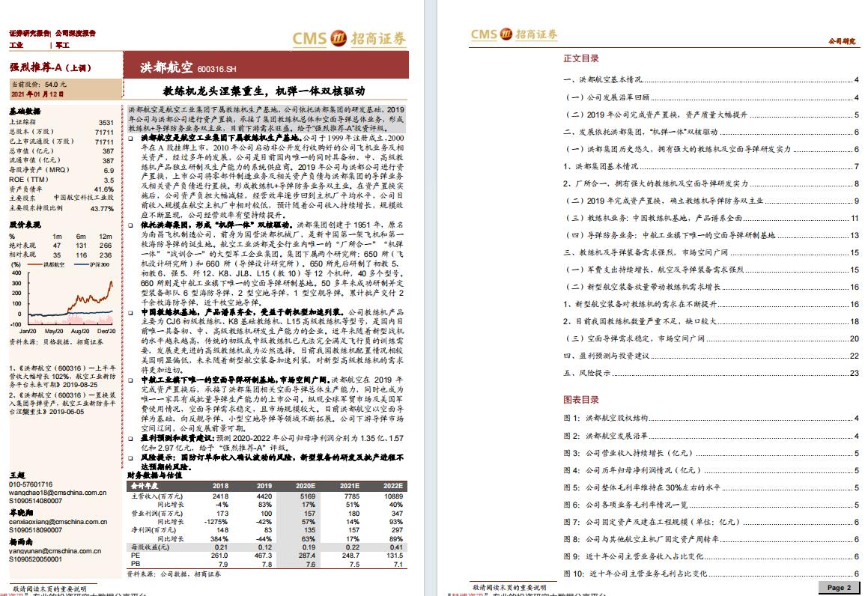The width and height of the screenshot is (868, 596).
Task: Click the 资产负债率 data row
Action: point(61,189)
